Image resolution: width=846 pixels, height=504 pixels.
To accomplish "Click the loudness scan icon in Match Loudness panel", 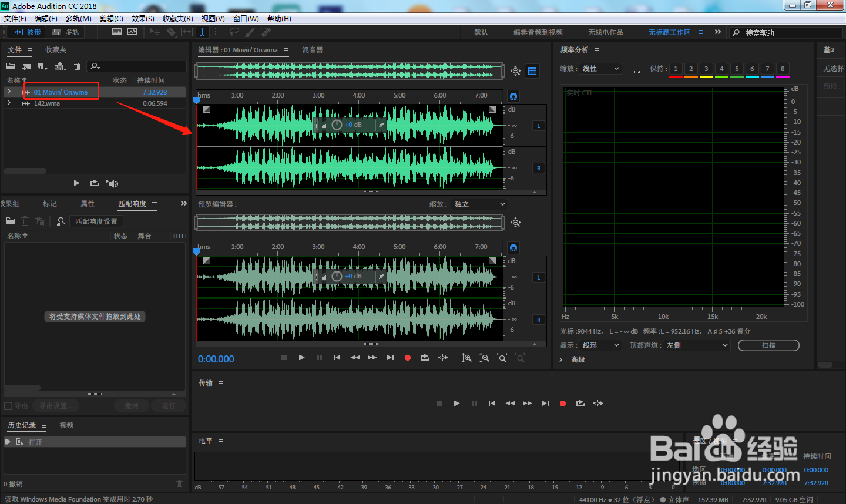I will (61, 221).
